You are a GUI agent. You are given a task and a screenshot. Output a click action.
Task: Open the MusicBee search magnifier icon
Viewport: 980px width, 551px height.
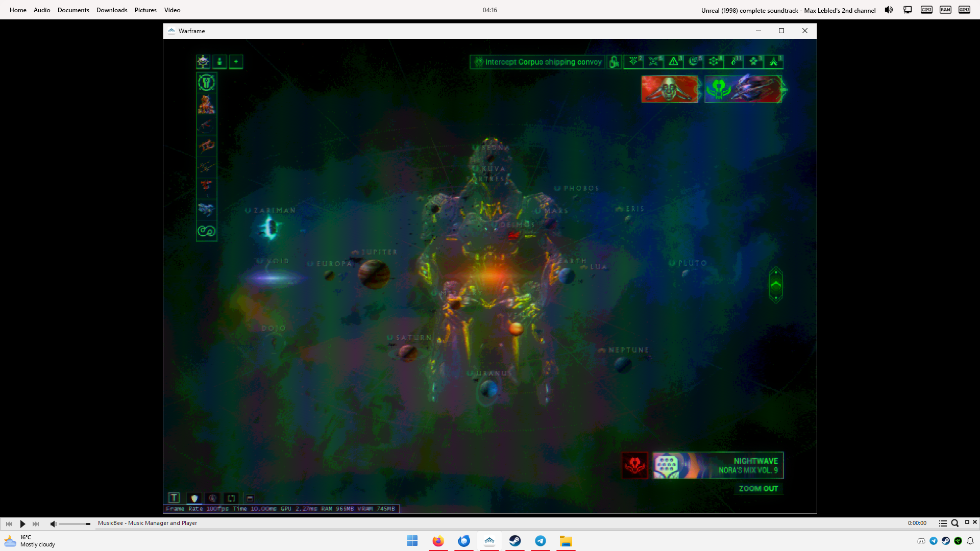coord(955,523)
